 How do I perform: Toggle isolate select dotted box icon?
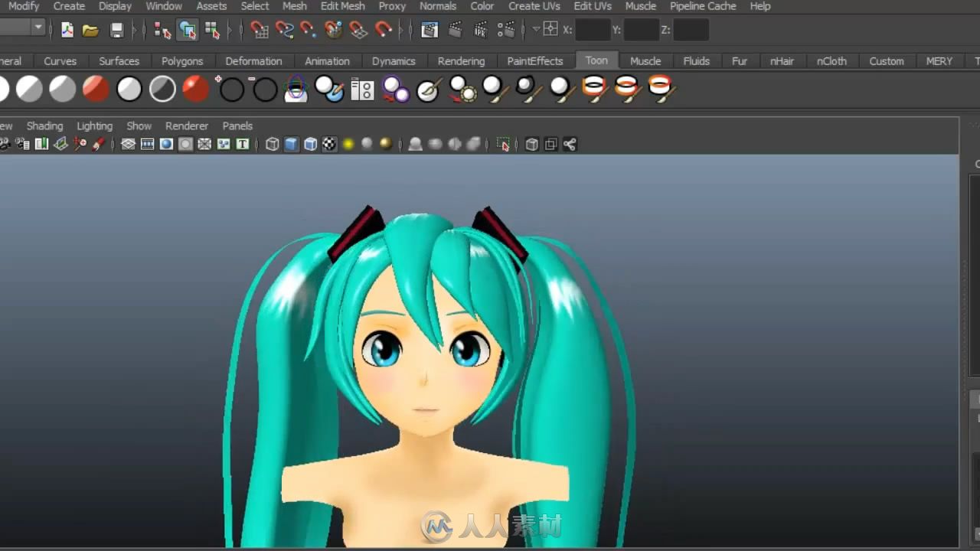pyautogui.click(x=503, y=145)
